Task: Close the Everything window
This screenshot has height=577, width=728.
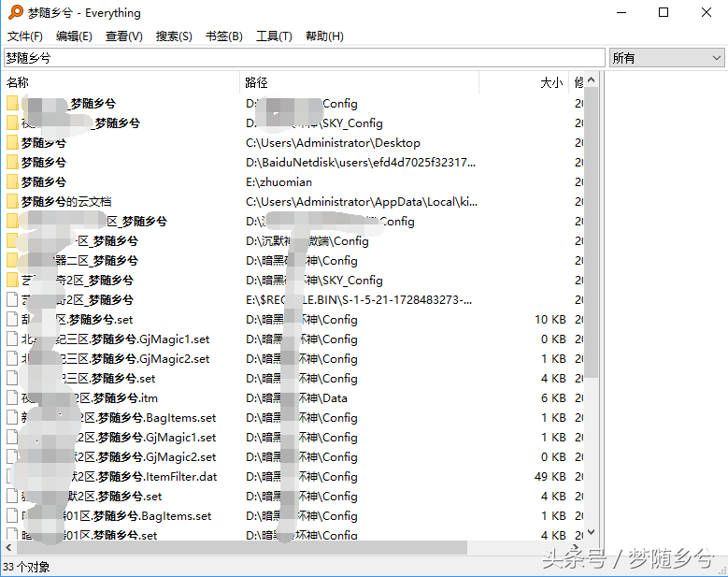Action: click(x=707, y=12)
